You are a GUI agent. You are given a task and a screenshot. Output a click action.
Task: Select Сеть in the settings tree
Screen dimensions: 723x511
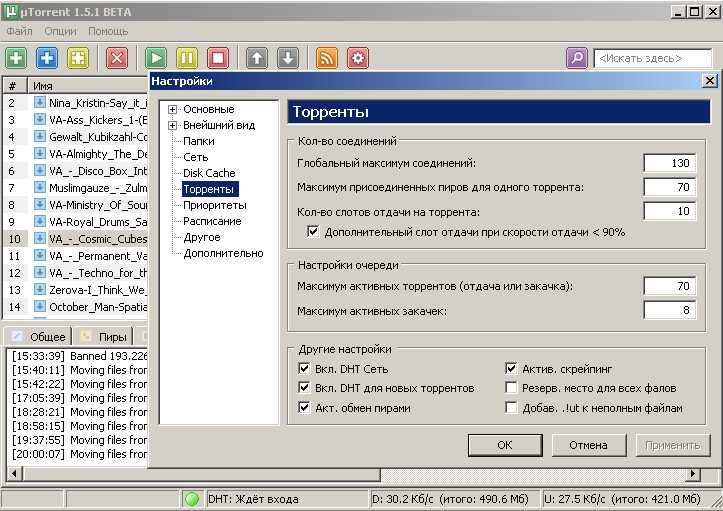(196, 157)
